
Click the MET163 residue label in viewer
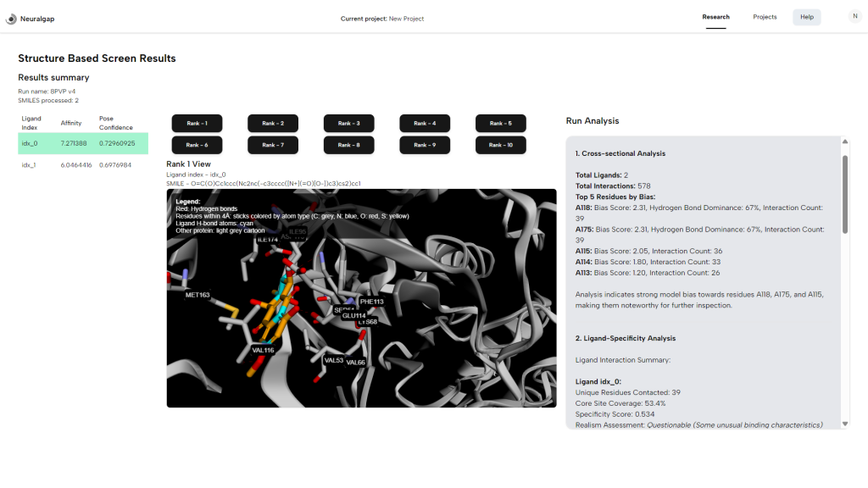(x=198, y=295)
